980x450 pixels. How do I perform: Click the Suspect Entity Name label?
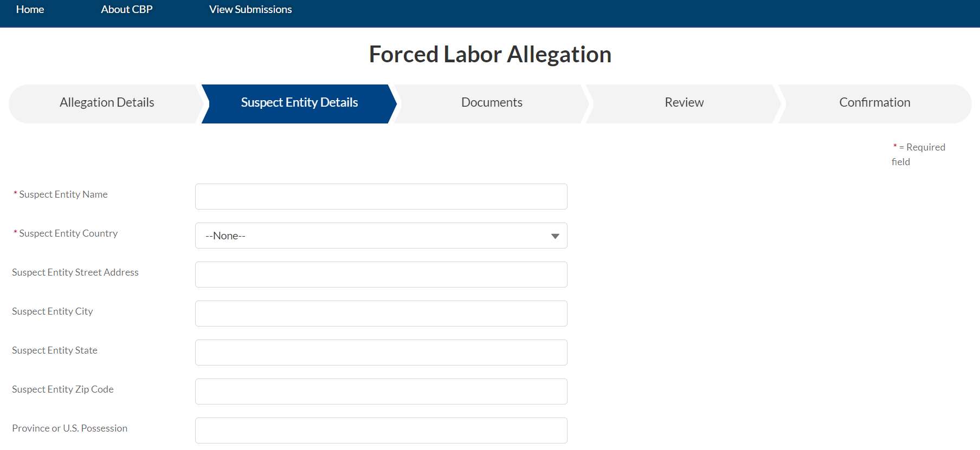point(63,194)
